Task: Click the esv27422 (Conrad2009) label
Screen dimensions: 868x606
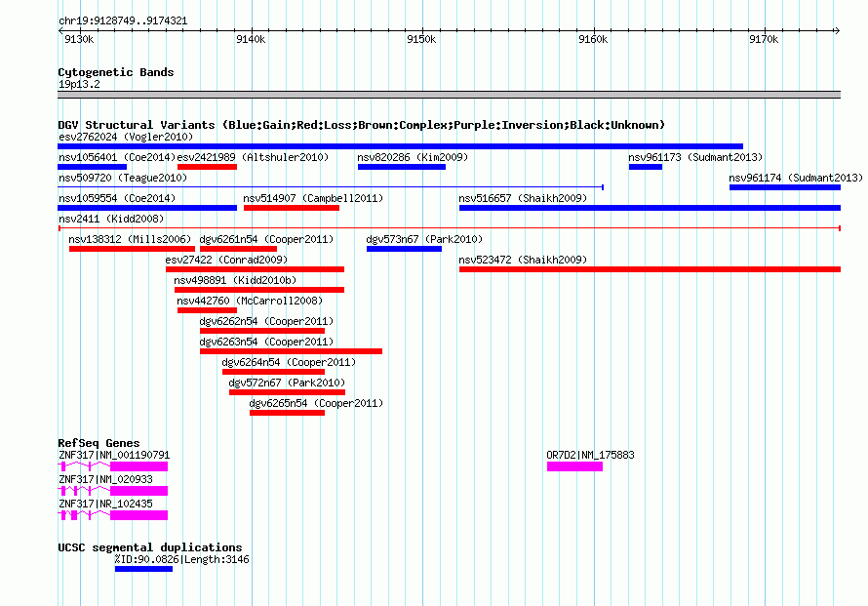Action: tap(226, 260)
